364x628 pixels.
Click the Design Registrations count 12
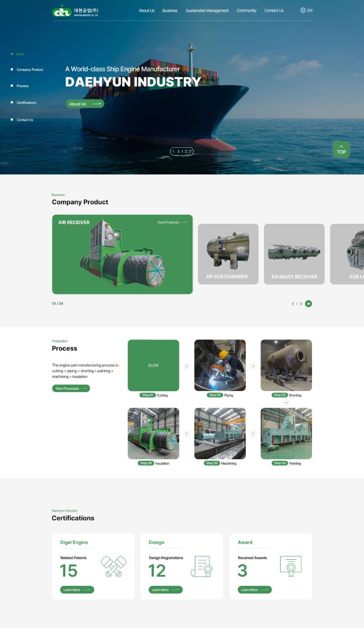coord(157,571)
